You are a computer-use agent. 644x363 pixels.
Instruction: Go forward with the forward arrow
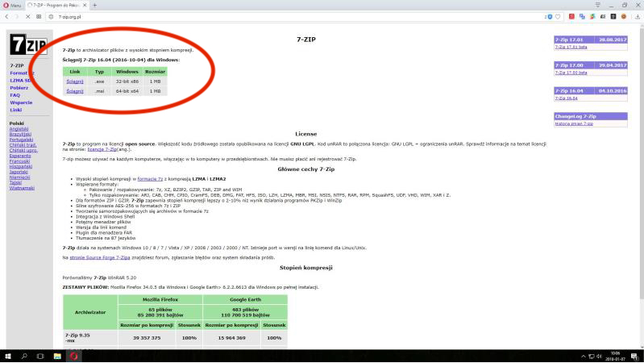(x=17, y=17)
